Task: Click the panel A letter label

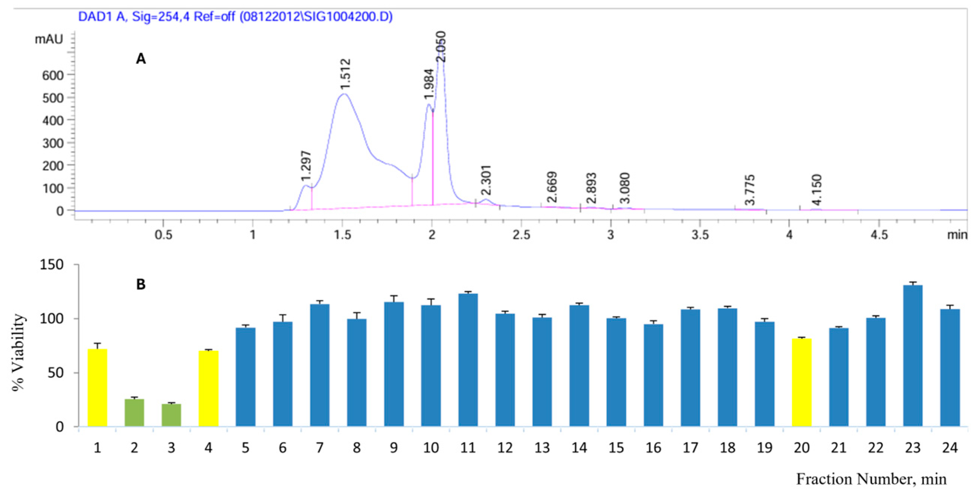Action: [x=141, y=59]
